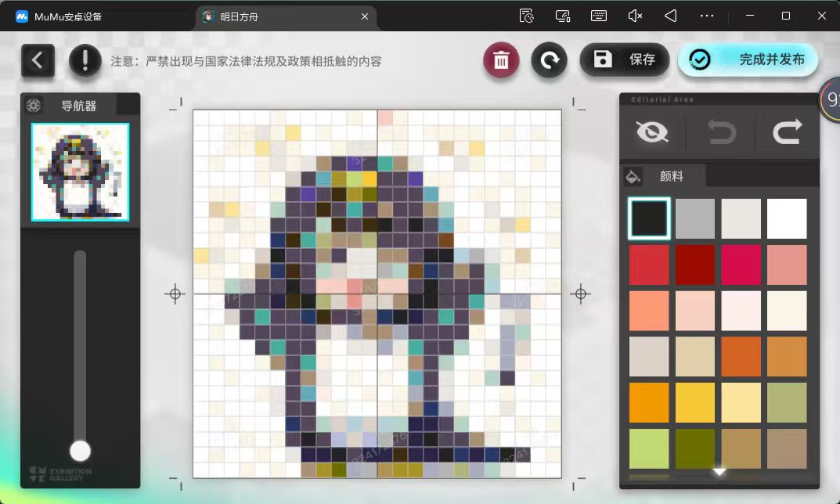Open the MuMu screen display settings icon
The height and width of the screenshot is (504, 840).
pyautogui.click(x=563, y=16)
